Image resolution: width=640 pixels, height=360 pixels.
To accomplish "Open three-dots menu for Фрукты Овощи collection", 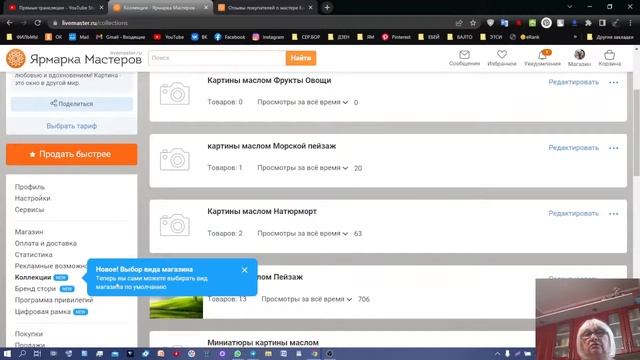I will [x=613, y=82].
